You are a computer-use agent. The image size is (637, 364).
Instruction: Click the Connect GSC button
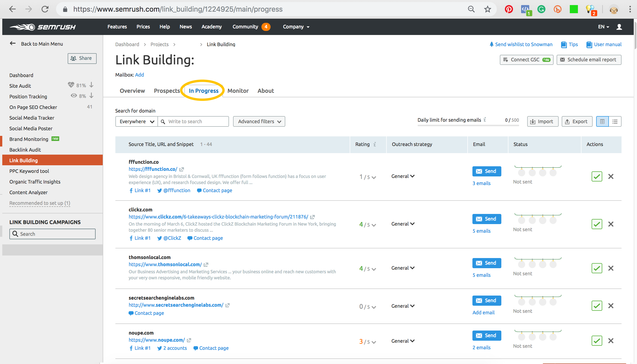(526, 60)
